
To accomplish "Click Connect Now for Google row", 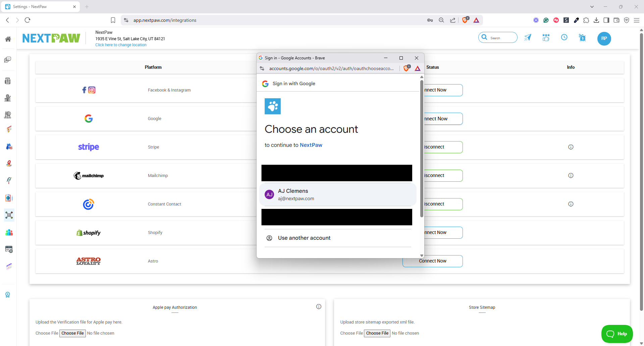I will [443, 119].
